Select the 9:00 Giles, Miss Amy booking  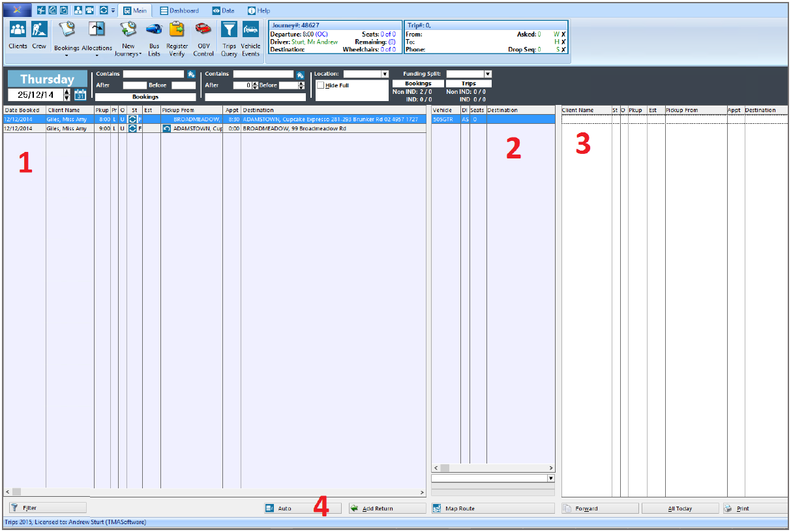[x=215, y=128]
